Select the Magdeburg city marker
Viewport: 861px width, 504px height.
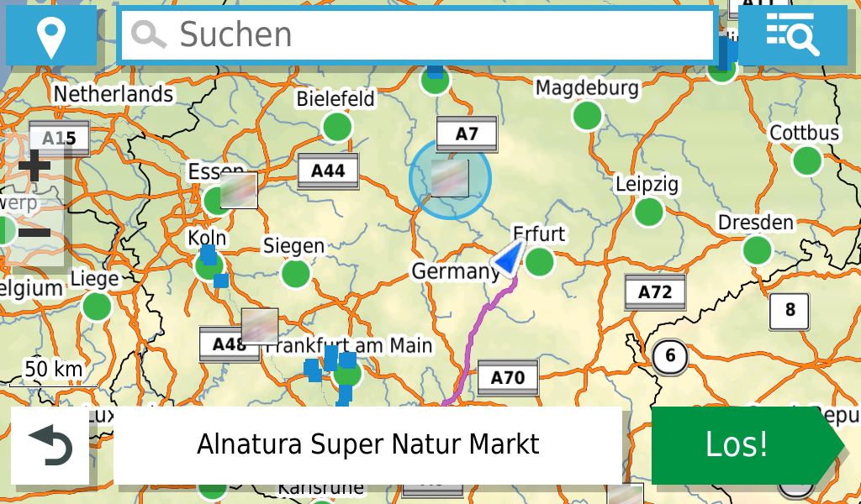587,115
